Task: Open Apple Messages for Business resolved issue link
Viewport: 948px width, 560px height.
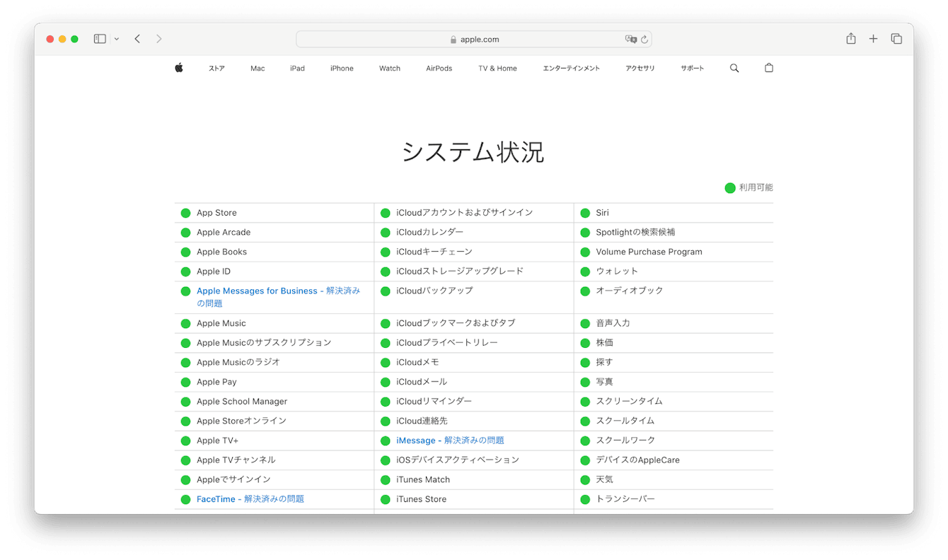Action: click(x=279, y=297)
